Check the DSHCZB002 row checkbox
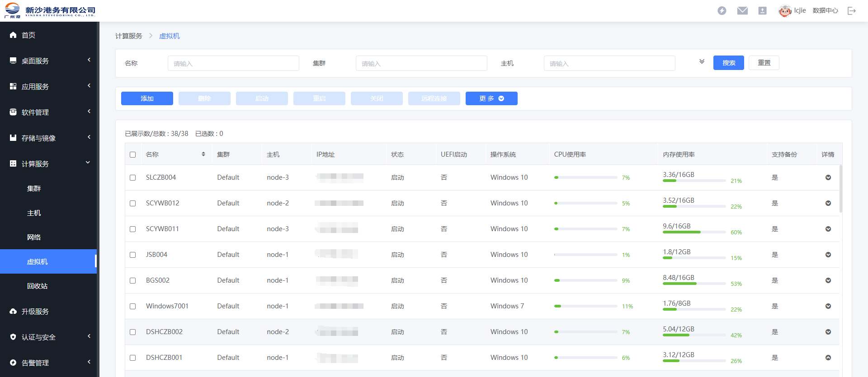The width and height of the screenshot is (868, 377). pyautogui.click(x=132, y=332)
